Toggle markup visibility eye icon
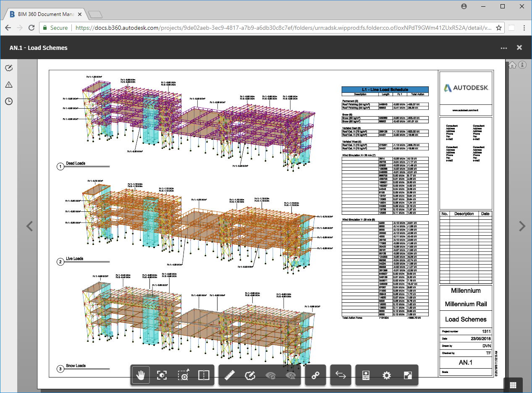This screenshot has height=393, width=532. pos(271,375)
